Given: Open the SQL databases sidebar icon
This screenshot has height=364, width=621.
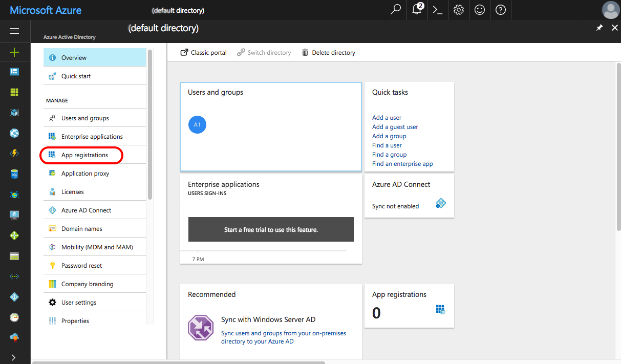Looking at the screenshot, I should (14, 174).
